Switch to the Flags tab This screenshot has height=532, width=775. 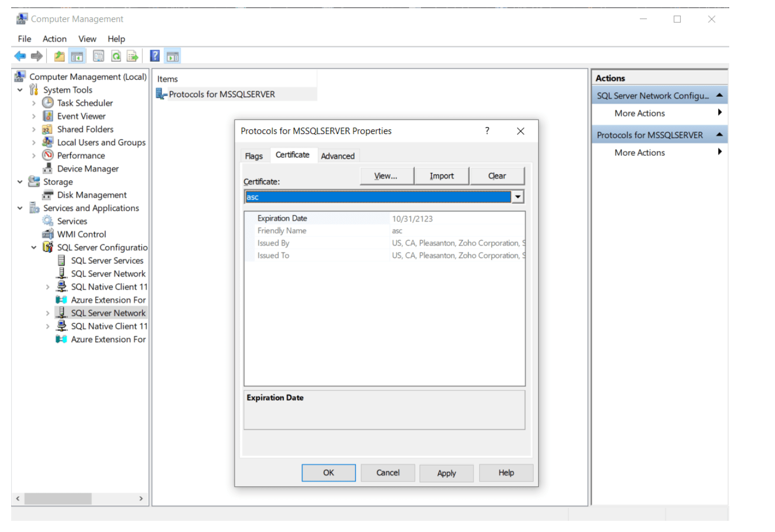tap(254, 156)
